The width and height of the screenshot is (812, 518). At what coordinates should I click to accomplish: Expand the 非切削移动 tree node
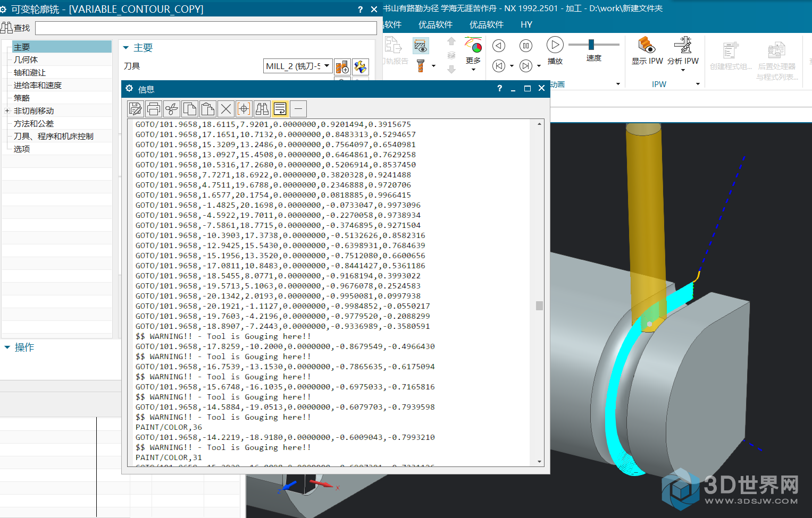coord(7,111)
